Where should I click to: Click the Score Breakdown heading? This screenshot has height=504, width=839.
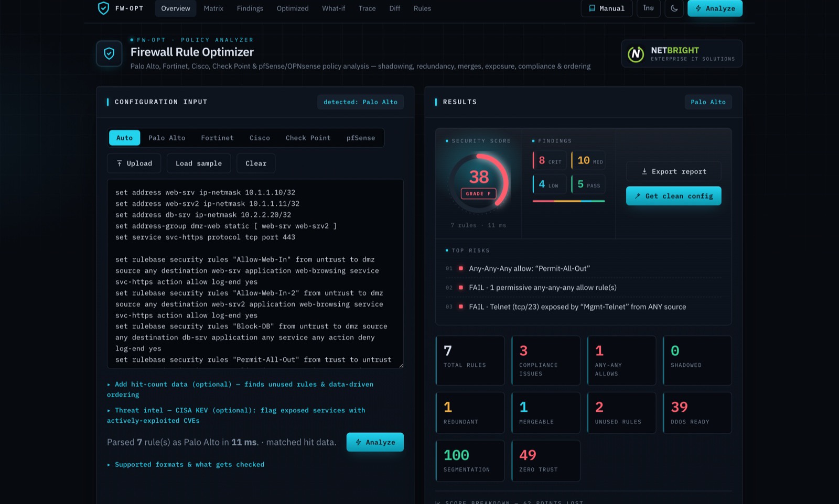coord(509,502)
